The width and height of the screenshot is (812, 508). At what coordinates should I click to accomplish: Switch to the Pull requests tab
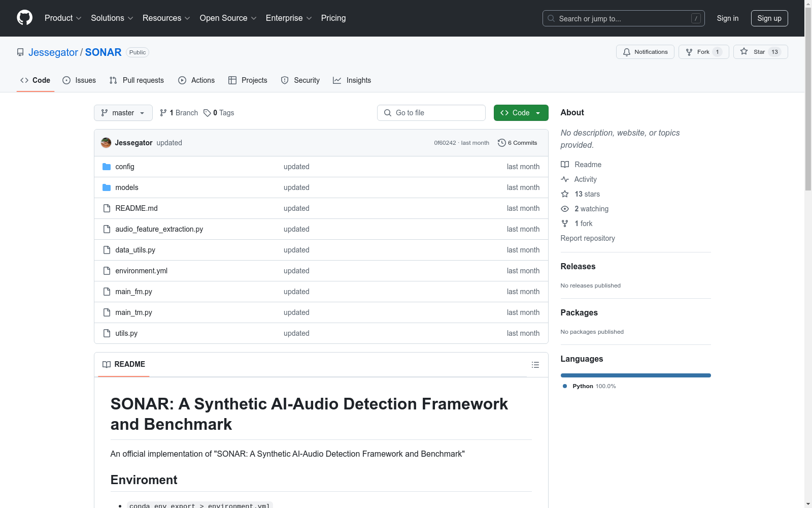(x=137, y=80)
